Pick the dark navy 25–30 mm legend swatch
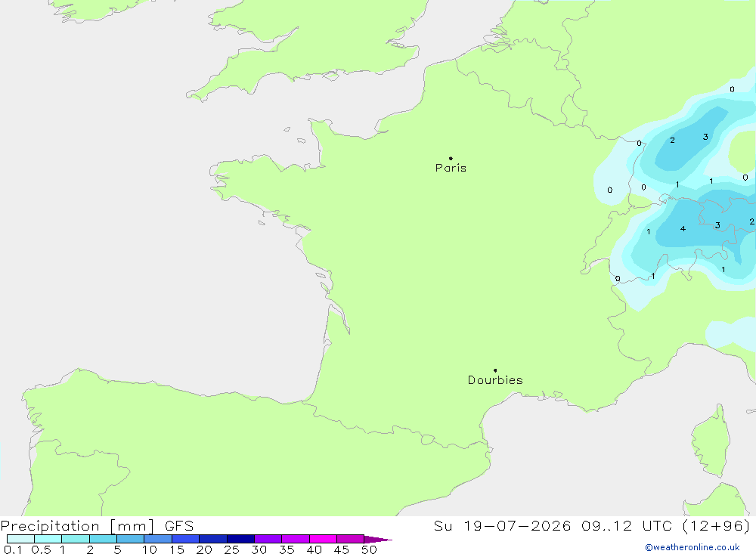 240,539
